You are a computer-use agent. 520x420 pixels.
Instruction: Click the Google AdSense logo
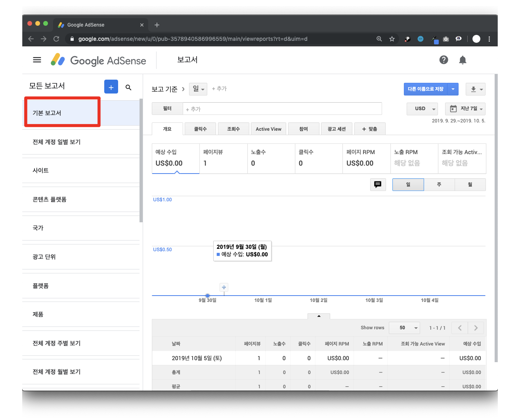[x=98, y=60]
